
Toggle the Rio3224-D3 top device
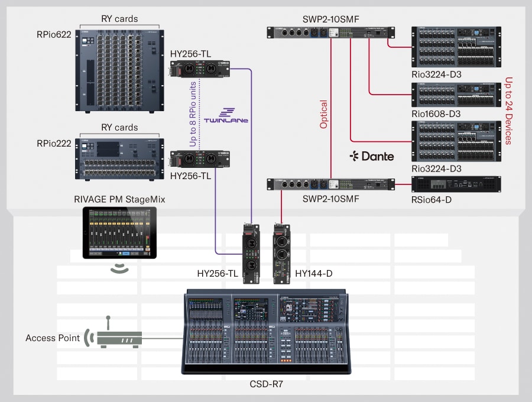pyautogui.click(x=455, y=46)
